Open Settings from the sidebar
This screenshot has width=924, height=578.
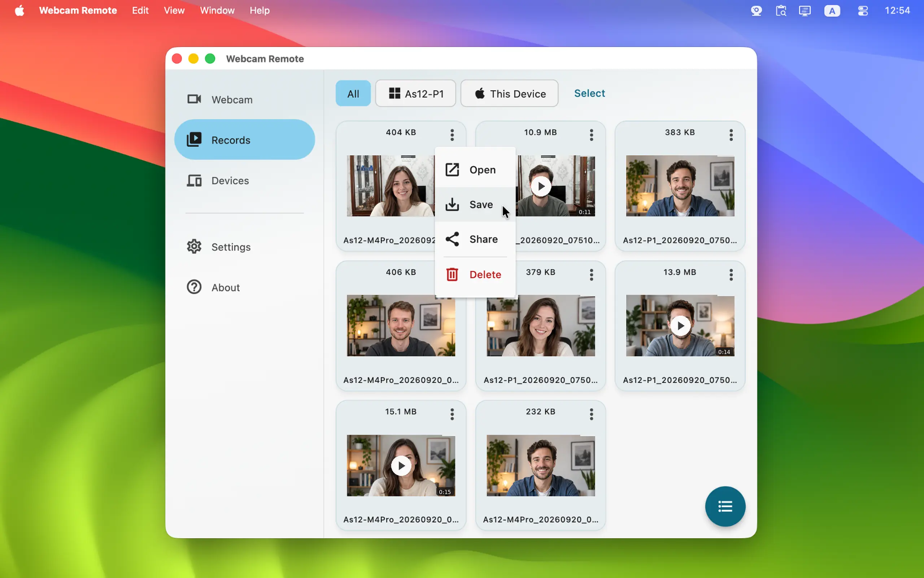coord(244,247)
